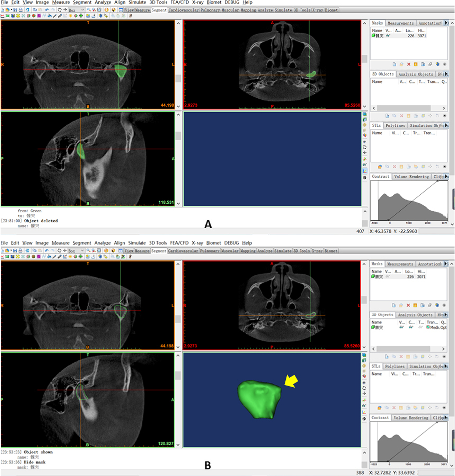The width and height of the screenshot is (455, 476).
Task: Toggle 3D object Visible glasses in bottom 3D Objects row
Action: click(x=402, y=327)
